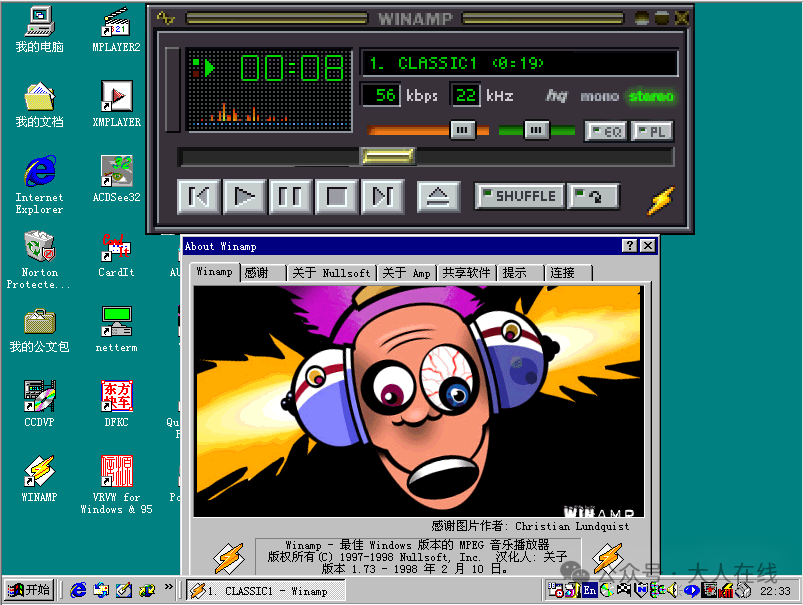The height and width of the screenshot is (605, 803).
Task: Click the red KILL tray icon
Action: tap(725, 590)
